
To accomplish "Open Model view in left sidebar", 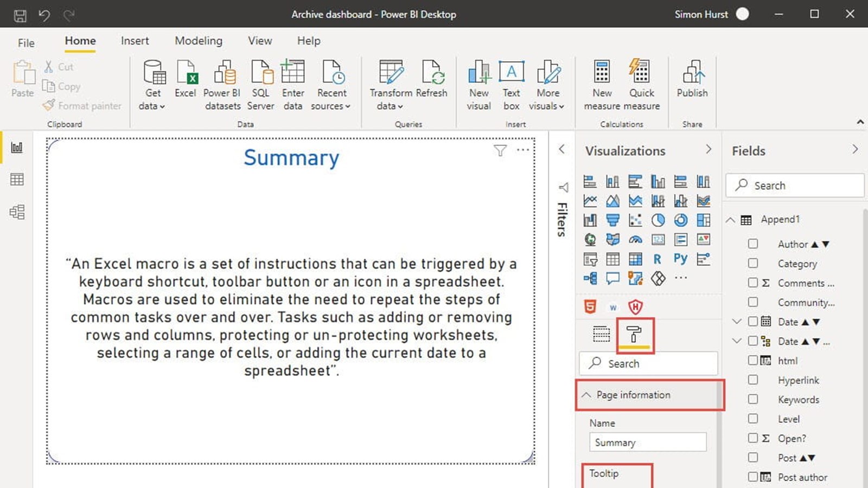I will (17, 212).
